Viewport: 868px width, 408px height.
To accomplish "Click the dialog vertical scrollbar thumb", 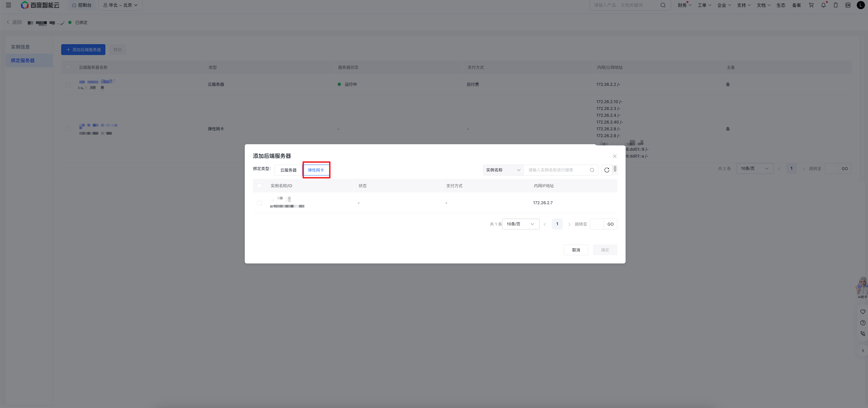I will (x=615, y=169).
